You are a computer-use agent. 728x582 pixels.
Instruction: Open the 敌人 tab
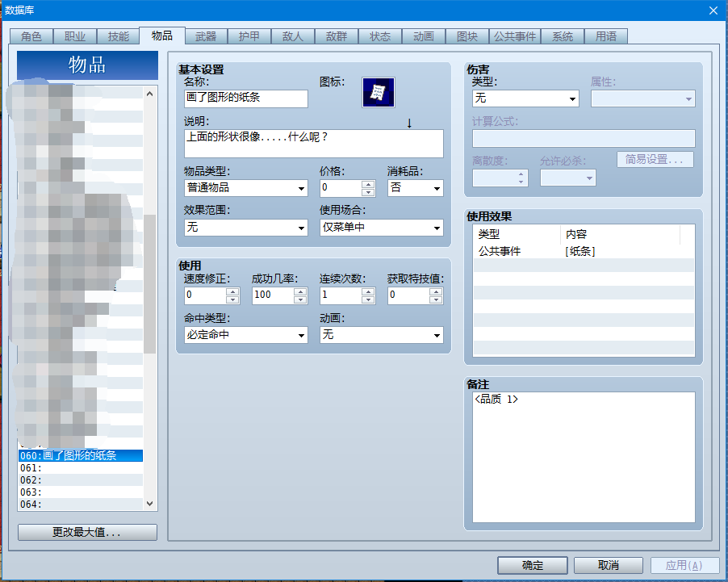click(x=293, y=36)
